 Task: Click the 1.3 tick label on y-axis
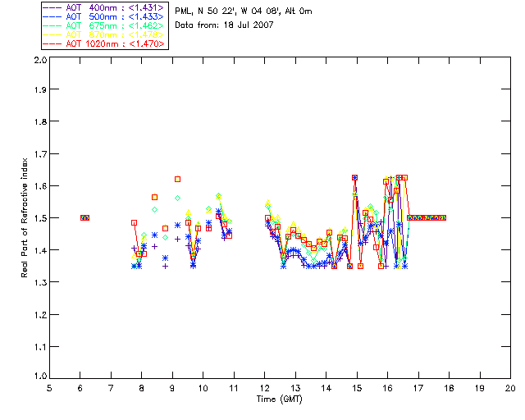coord(39,282)
